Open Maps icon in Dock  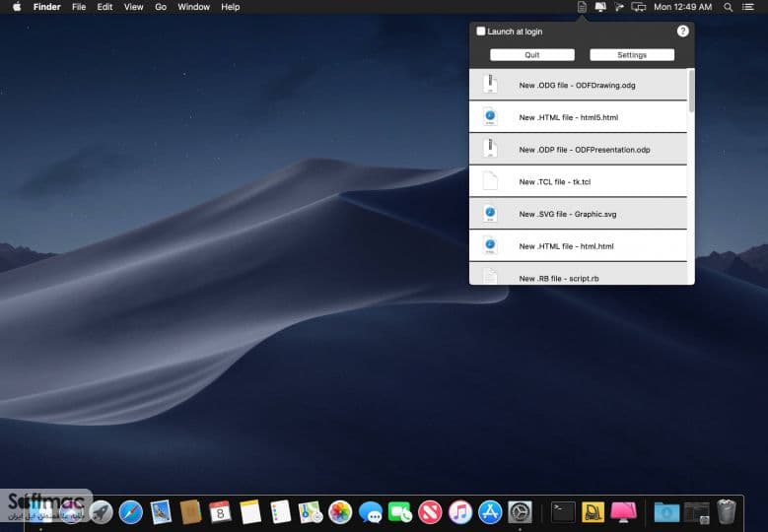pyautogui.click(x=311, y=512)
